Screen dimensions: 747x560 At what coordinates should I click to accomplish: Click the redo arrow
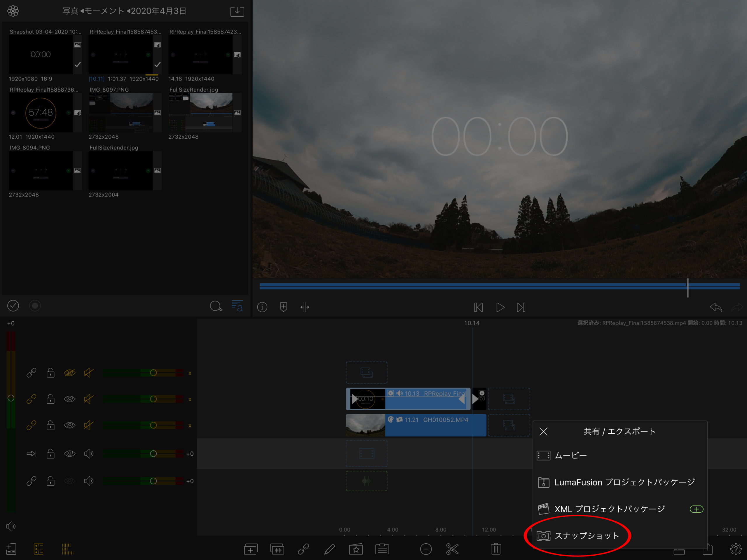(737, 307)
